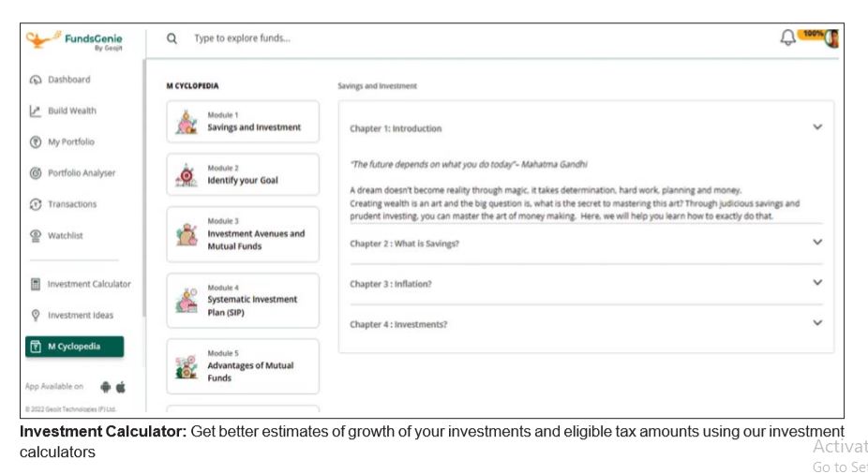Click the Watchlist icon in sidebar

click(36, 236)
